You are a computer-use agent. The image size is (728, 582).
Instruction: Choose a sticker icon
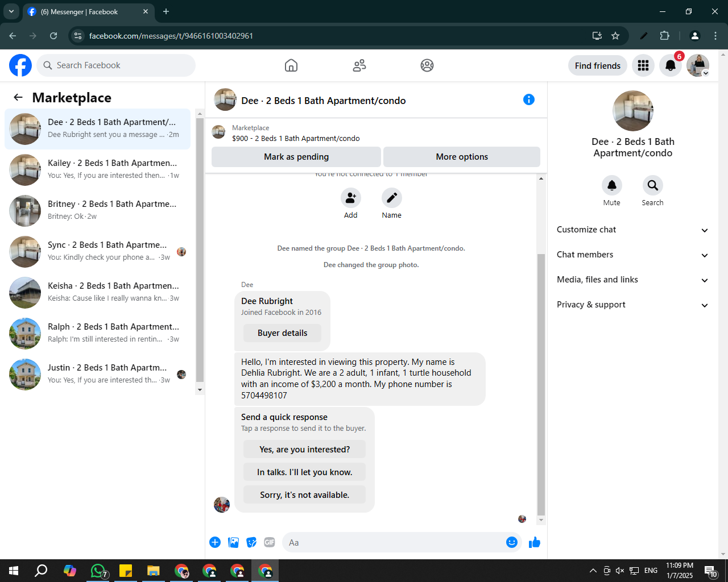click(x=251, y=542)
